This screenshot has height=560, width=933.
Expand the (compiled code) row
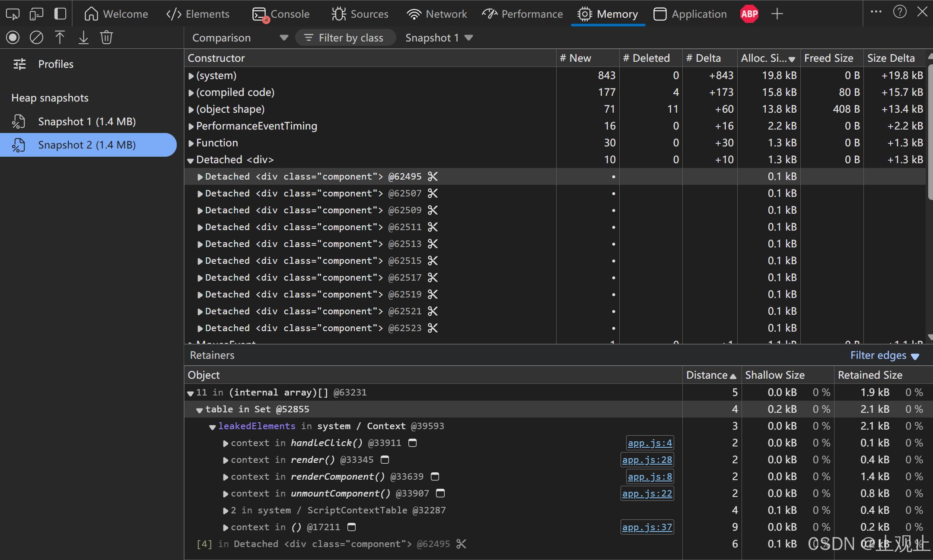[x=191, y=93]
